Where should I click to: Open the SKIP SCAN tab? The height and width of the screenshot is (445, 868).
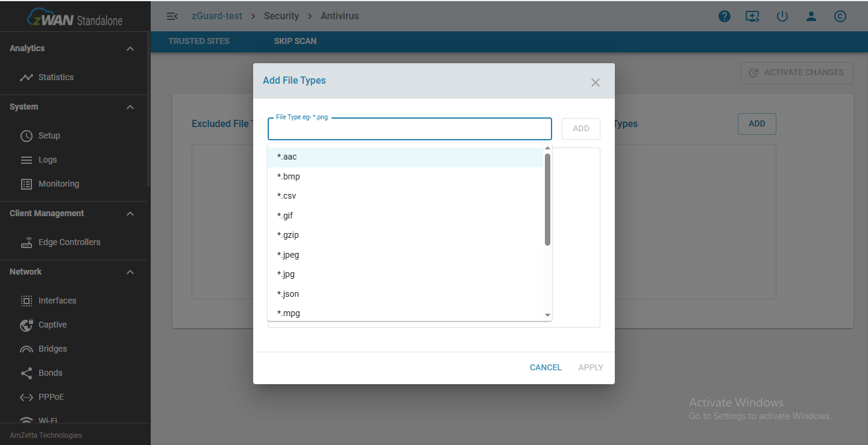295,41
